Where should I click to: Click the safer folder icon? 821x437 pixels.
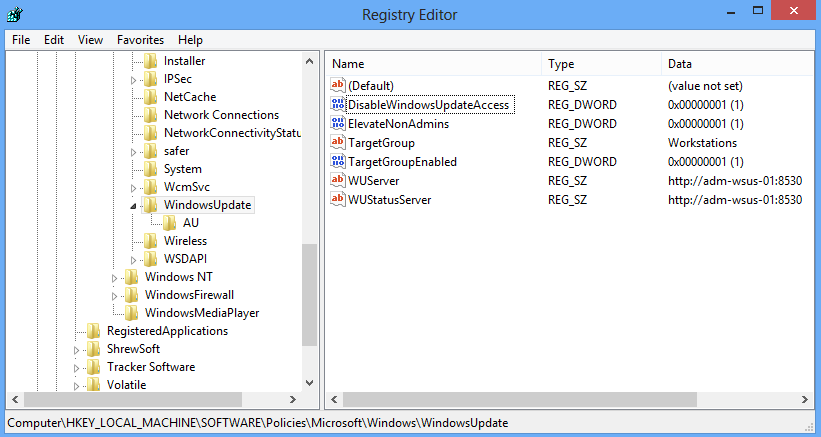pos(151,151)
